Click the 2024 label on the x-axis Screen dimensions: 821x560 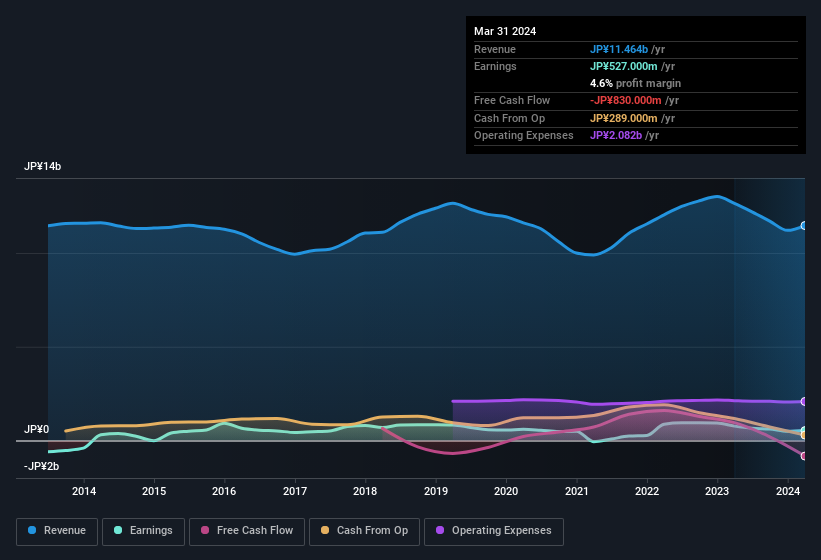(788, 491)
